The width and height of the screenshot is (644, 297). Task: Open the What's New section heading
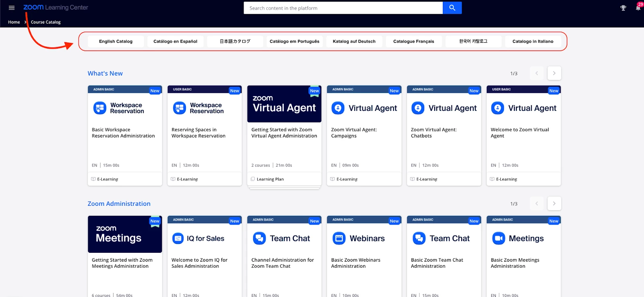(x=105, y=73)
